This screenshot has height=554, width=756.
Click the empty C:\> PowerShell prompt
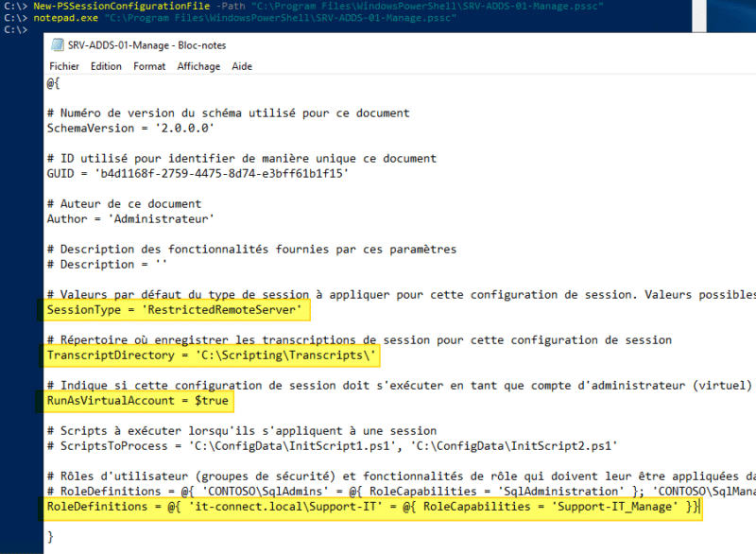(15, 30)
